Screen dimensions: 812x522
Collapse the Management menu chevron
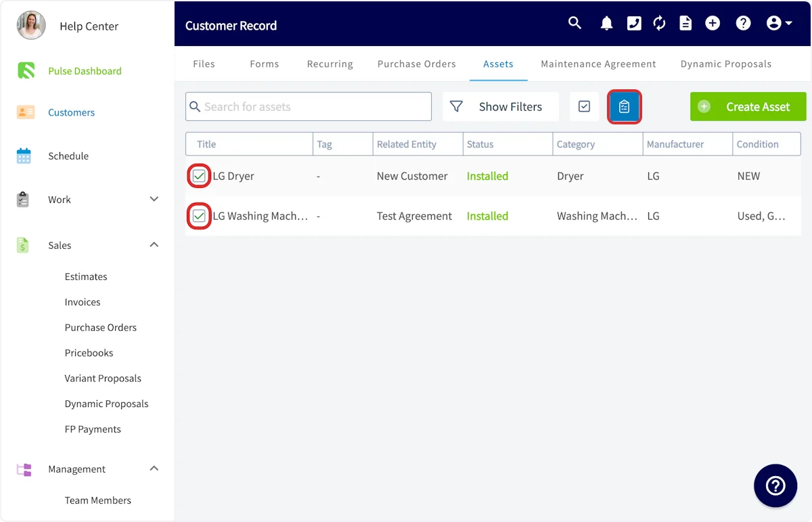point(154,469)
